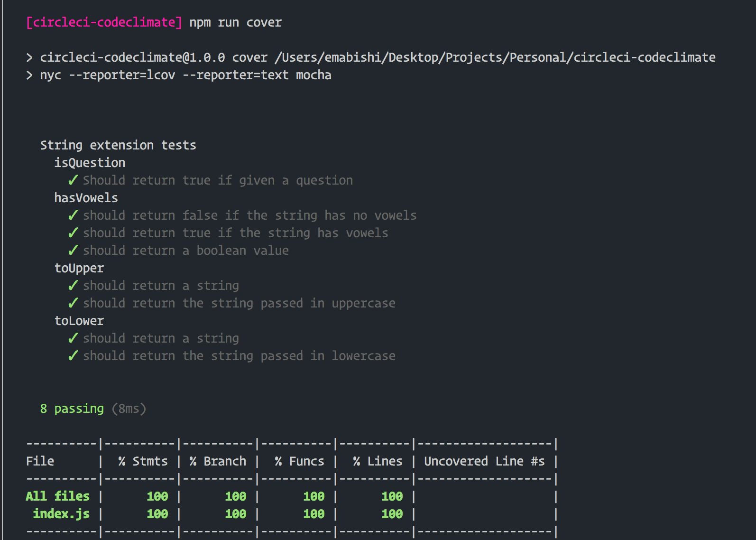The width and height of the screenshot is (756, 540).
Task: Click checkmark for 'passed in uppercase' test
Action: (73, 303)
